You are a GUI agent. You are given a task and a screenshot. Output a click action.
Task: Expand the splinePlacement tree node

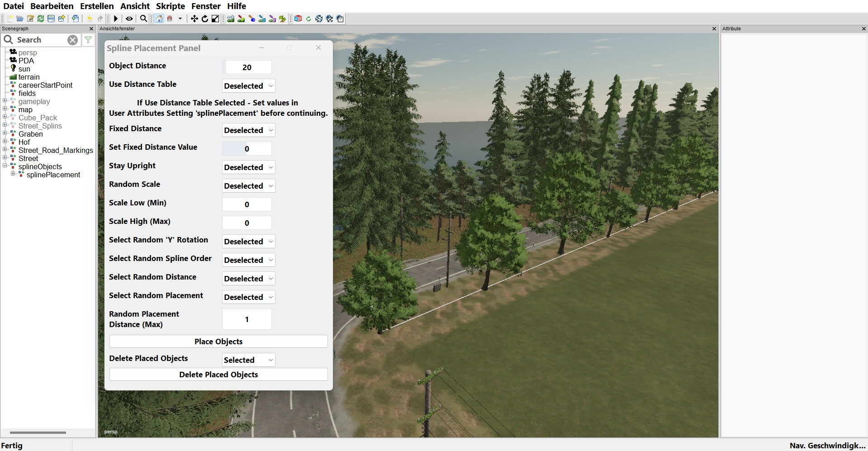tap(13, 174)
